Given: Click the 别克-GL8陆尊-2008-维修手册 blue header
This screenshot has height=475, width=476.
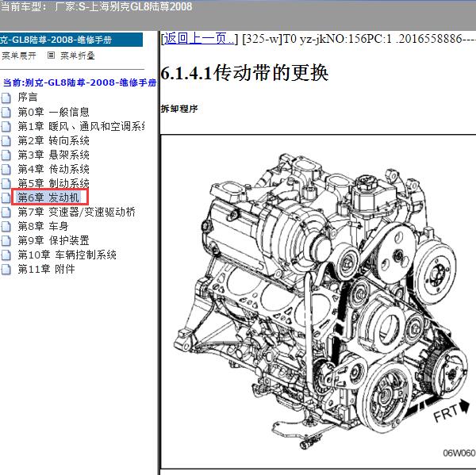Looking at the screenshot, I should click(71, 40).
